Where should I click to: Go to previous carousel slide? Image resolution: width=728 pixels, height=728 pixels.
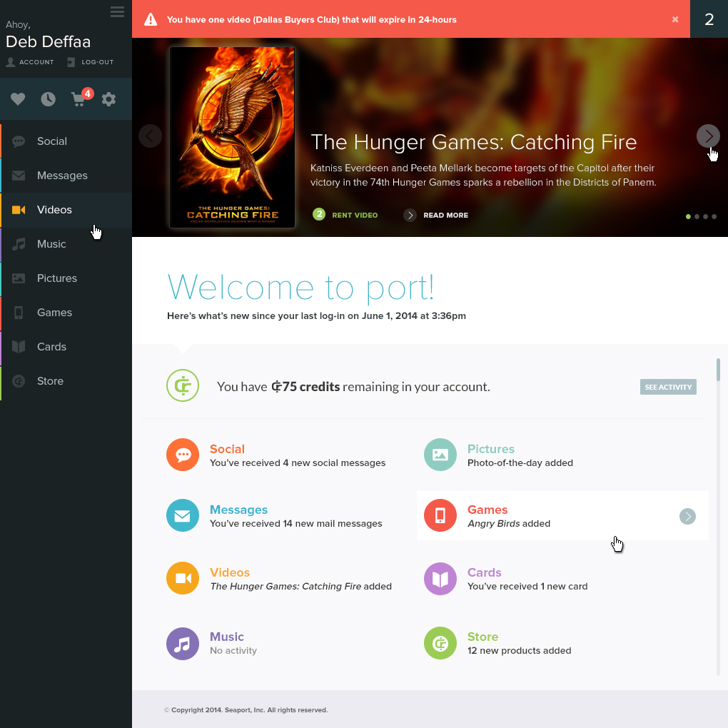pyautogui.click(x=150, y=136)
